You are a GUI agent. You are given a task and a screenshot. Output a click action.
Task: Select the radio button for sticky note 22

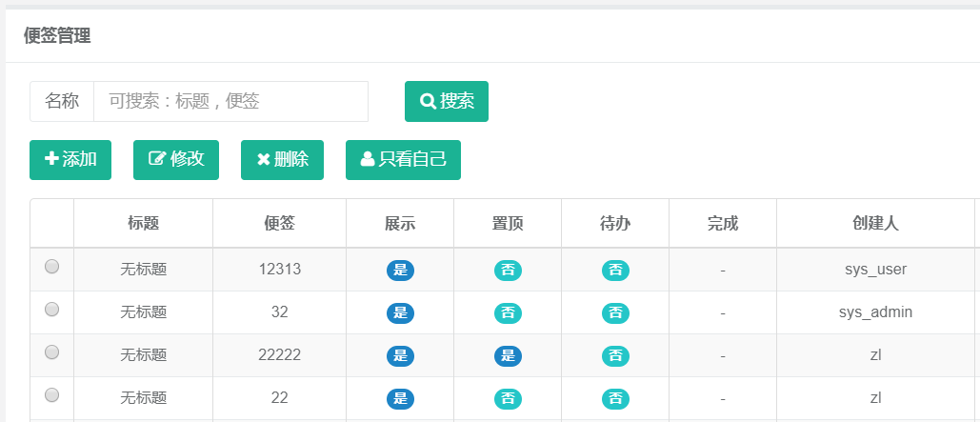tap(51, 395)
